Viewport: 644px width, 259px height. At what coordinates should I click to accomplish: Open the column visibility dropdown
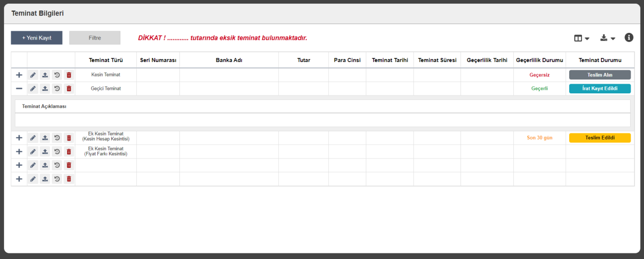581,38
